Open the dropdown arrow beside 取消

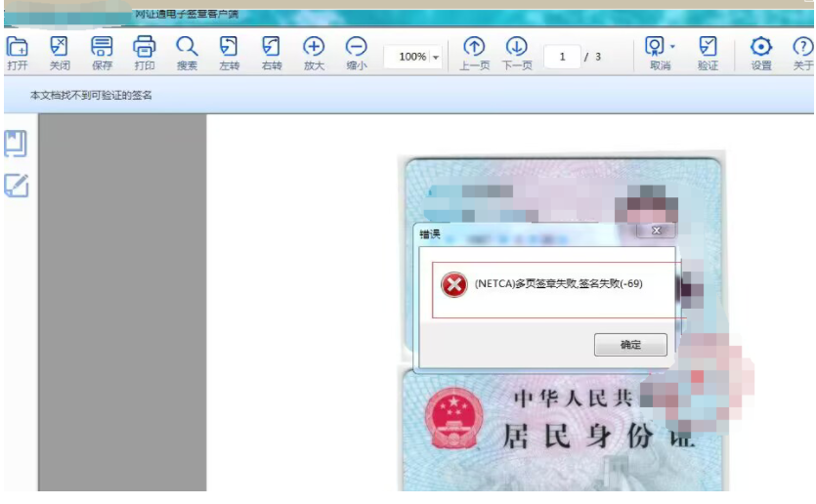[672, 47]
